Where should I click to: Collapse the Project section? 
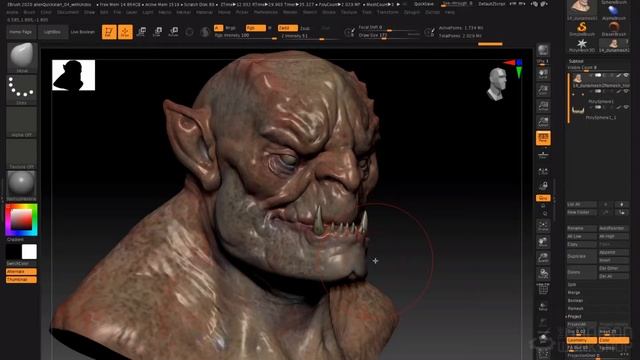click(574, 316)
